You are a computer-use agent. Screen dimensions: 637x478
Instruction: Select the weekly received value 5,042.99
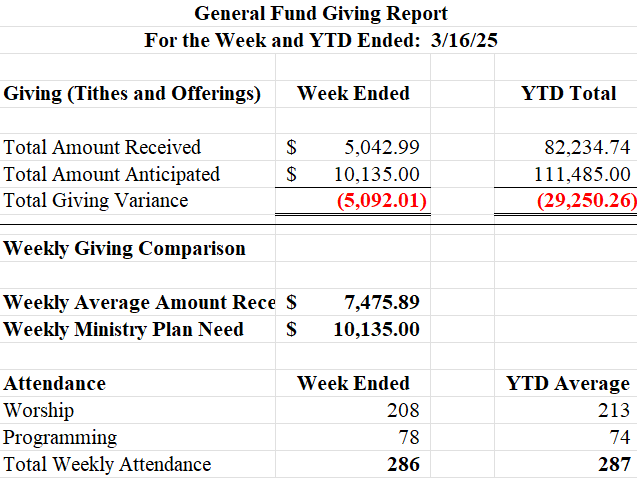point(382,147)
